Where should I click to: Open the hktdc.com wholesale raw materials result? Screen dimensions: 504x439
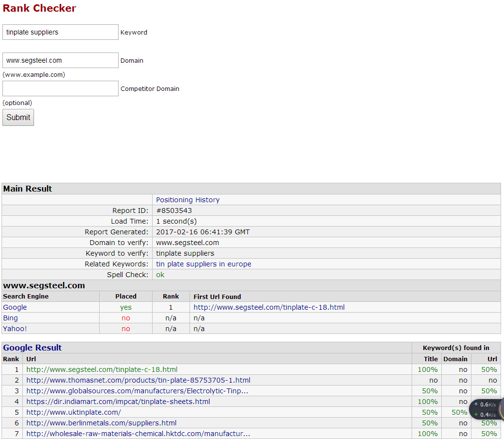(x=138, y=434)
